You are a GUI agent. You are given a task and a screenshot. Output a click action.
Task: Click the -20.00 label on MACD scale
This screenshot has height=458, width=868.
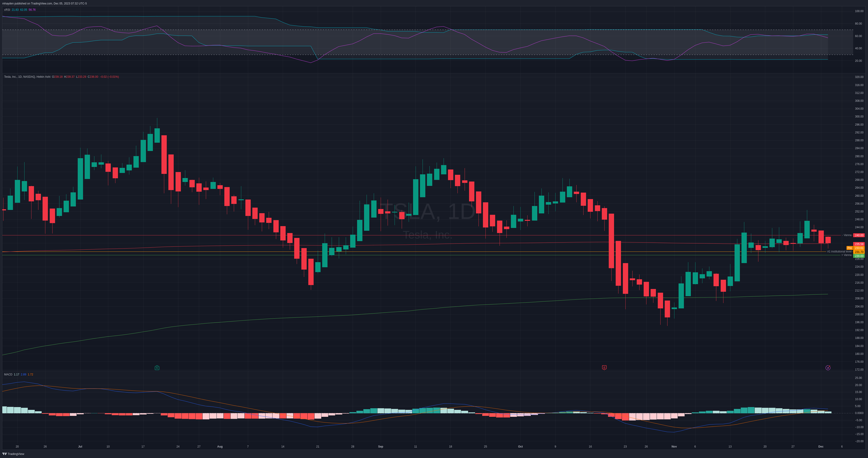859,442
